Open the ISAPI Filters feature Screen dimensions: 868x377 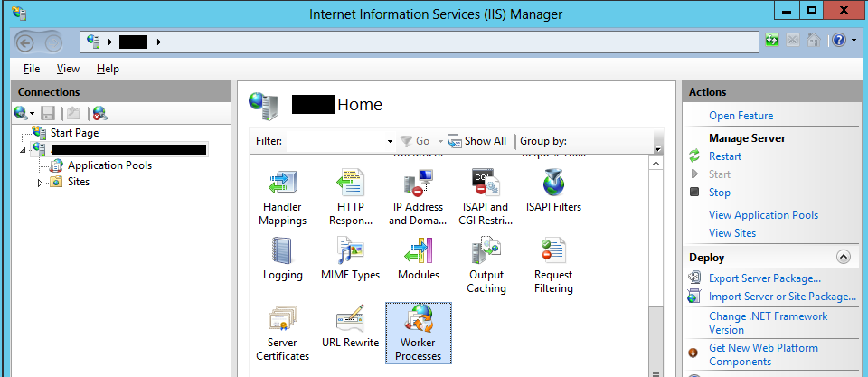(x=553, y=184)
